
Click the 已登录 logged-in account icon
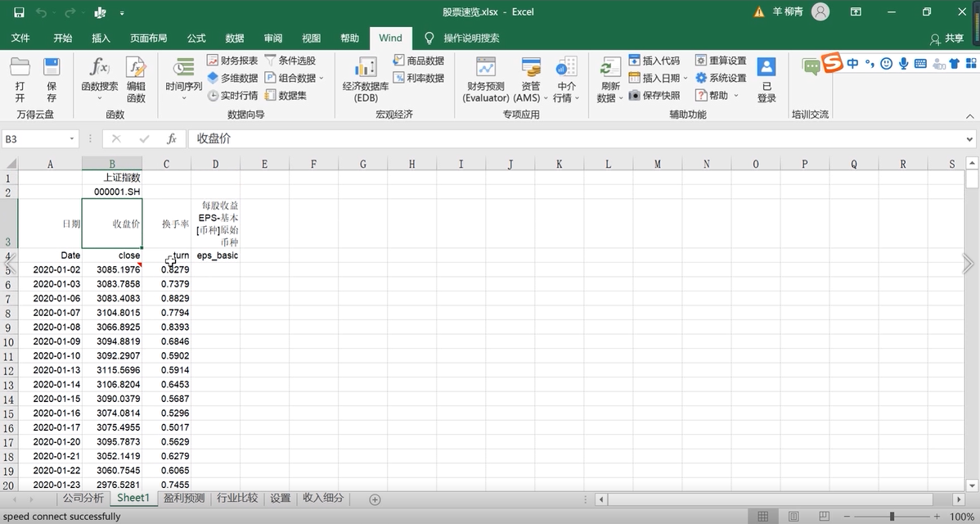766,80
